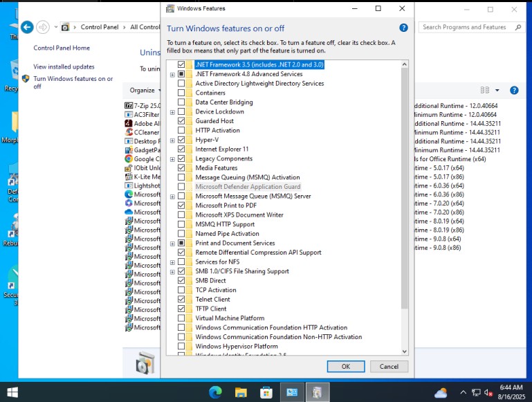
Task: Click the muted volume icon in tray
Action: [x=488, y=392]
